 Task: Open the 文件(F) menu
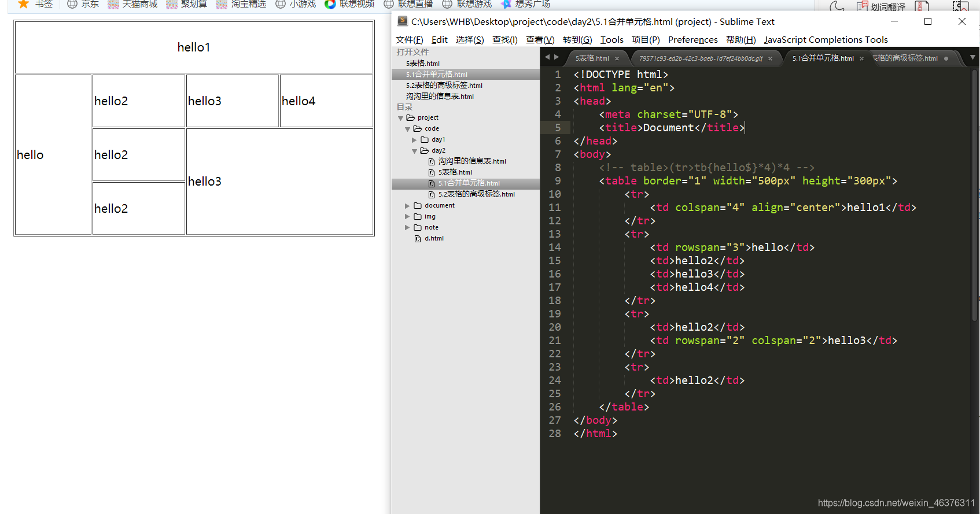pyautogui.click(x=410, y=40)
